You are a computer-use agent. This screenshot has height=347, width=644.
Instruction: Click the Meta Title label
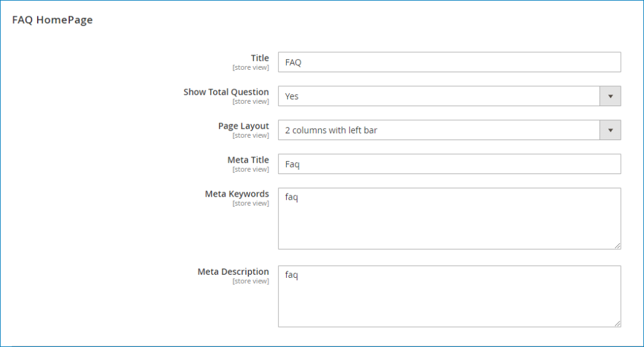point(248,160)
